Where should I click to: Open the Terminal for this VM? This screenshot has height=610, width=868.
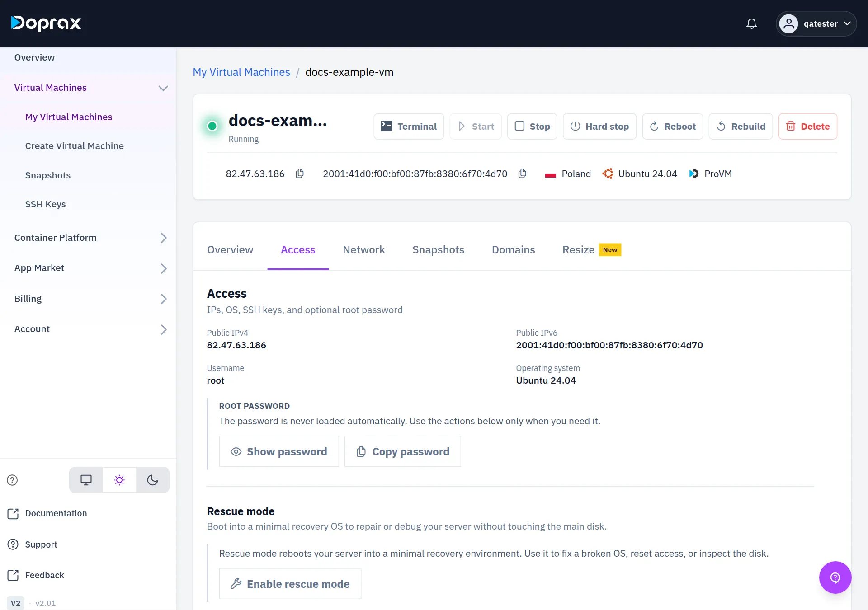409,126
